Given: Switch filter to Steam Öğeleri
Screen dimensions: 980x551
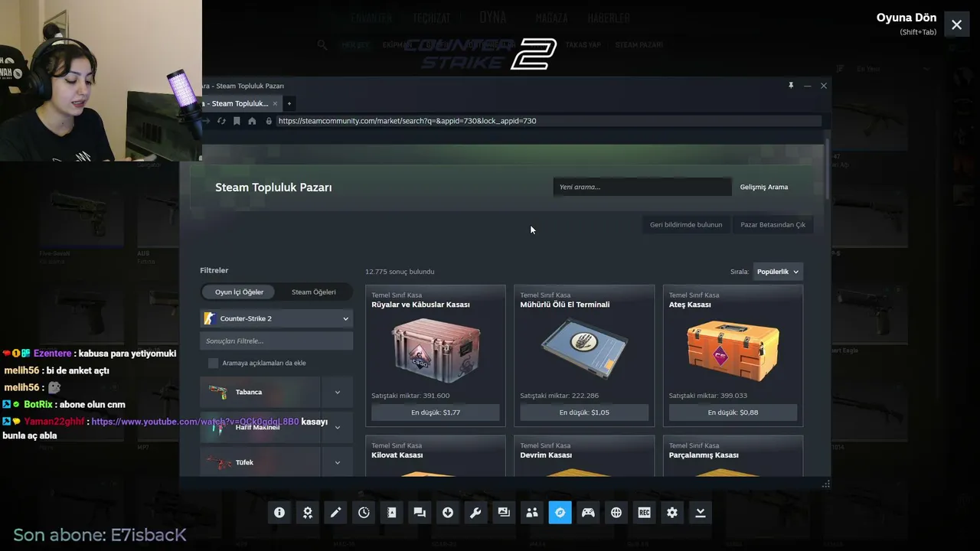Looking at the screenshot, I should tap(314, 292).
